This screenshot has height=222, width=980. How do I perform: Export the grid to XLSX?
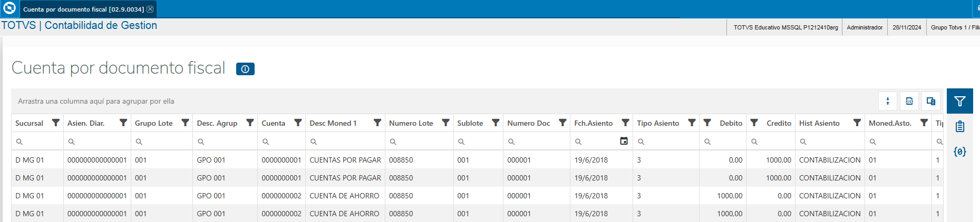click(909, 101)
